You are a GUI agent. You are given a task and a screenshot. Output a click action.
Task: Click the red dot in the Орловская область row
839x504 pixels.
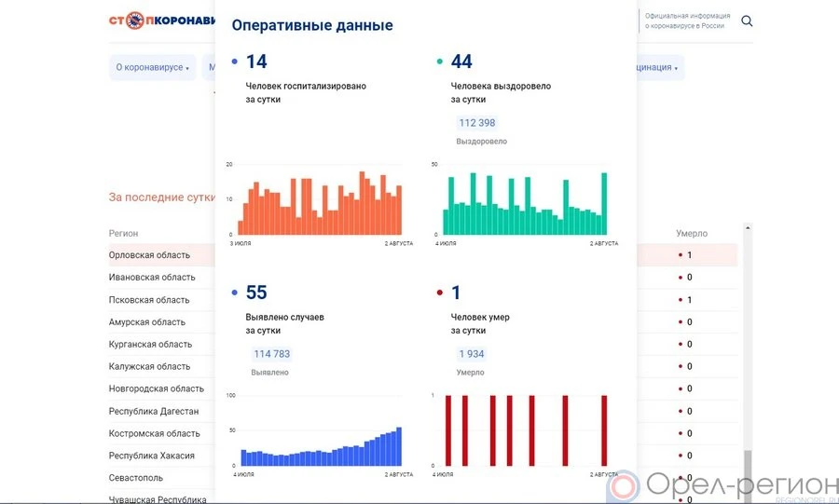click(681, 255)
